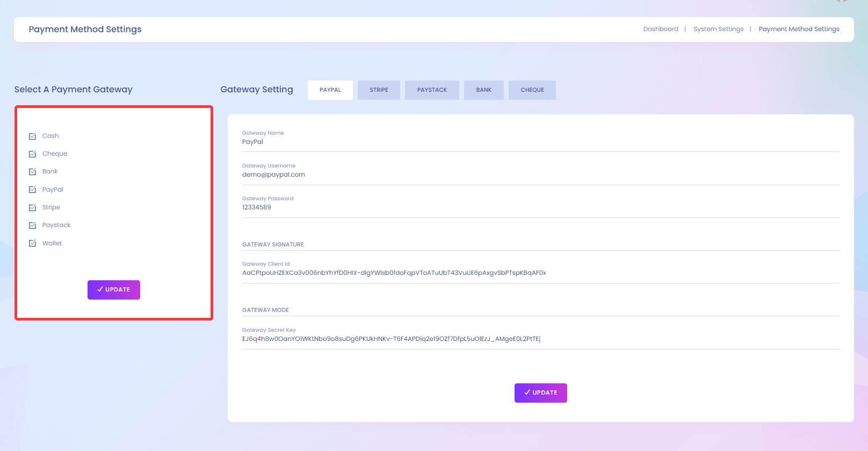The width and height of the screenshot is (868, 451).
Task: Click the Wallet label text
Action: (52, 243)
